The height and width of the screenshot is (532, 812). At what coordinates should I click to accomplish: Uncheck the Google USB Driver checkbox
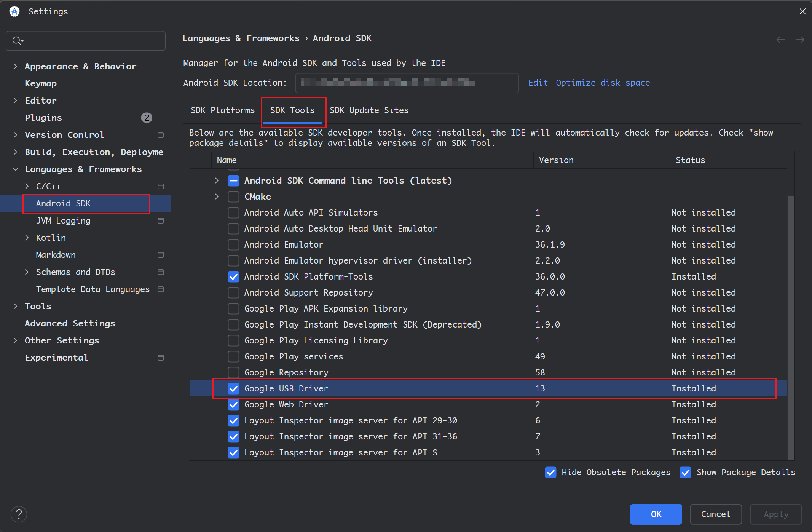233,388
